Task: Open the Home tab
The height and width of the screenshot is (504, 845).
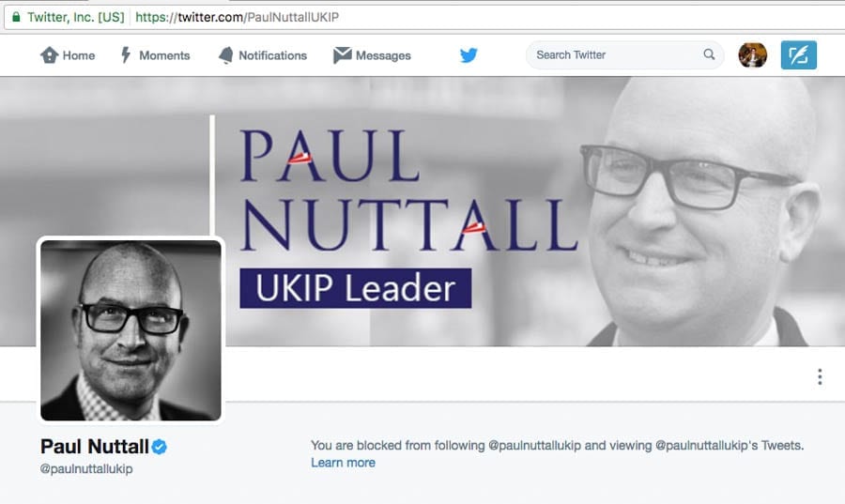Action: click(x=79, y=55)
